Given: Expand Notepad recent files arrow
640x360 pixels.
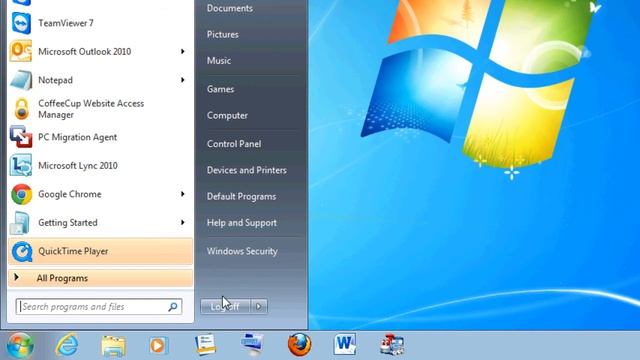Looking at the screenshot, I should [182, 80].
